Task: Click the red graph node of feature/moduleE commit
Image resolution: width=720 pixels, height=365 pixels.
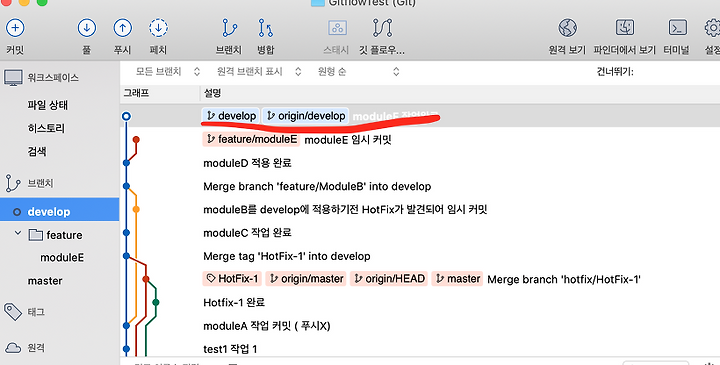Action: 136,139
